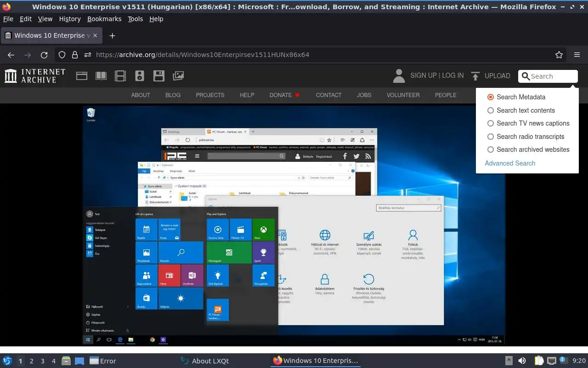This screenshot has height=368, width=588.
Task: Click the UPLOAD link
Action: (497, 76)
